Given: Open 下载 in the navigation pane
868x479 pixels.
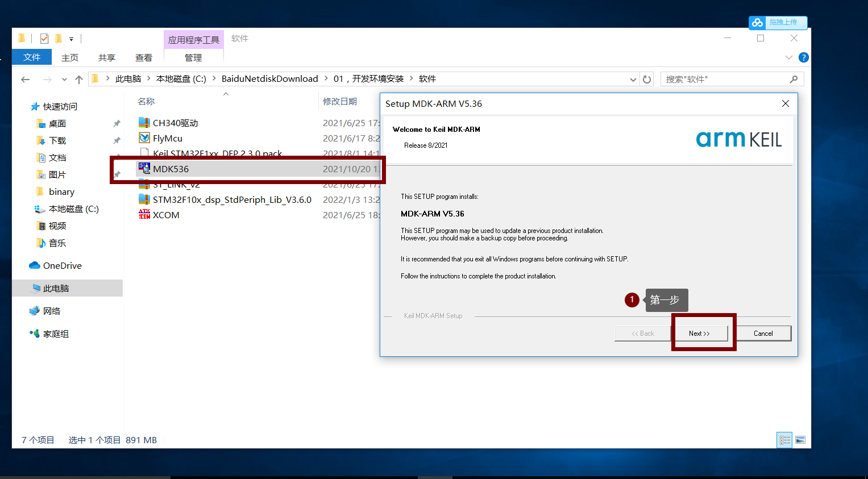Looking at the screenshot, I should point(57,141).
